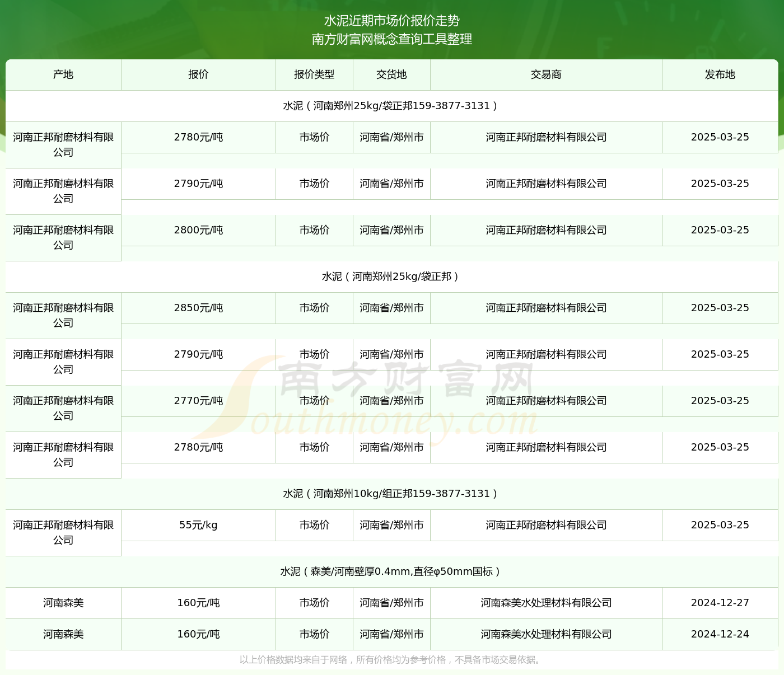Click the 交易商 column header
The height and width of the screenshot is (675, 784).
pyautogui.click(x=546, y=74)
